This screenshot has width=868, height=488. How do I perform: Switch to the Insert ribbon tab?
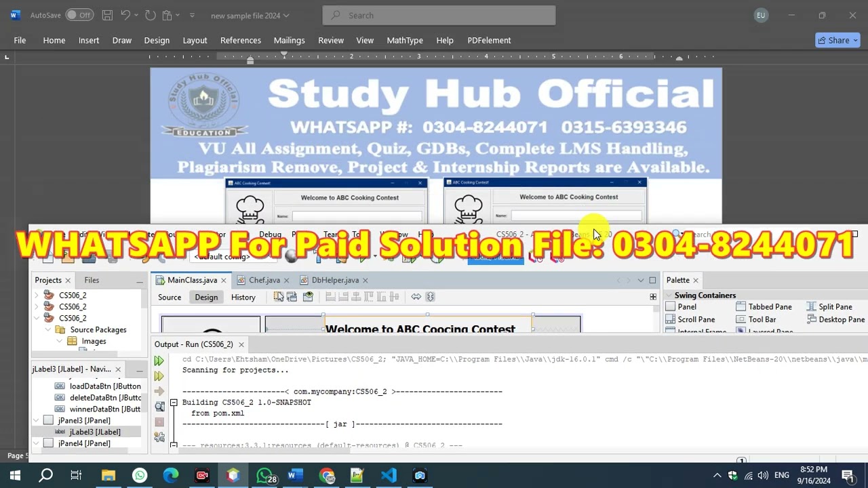[89, 40]
